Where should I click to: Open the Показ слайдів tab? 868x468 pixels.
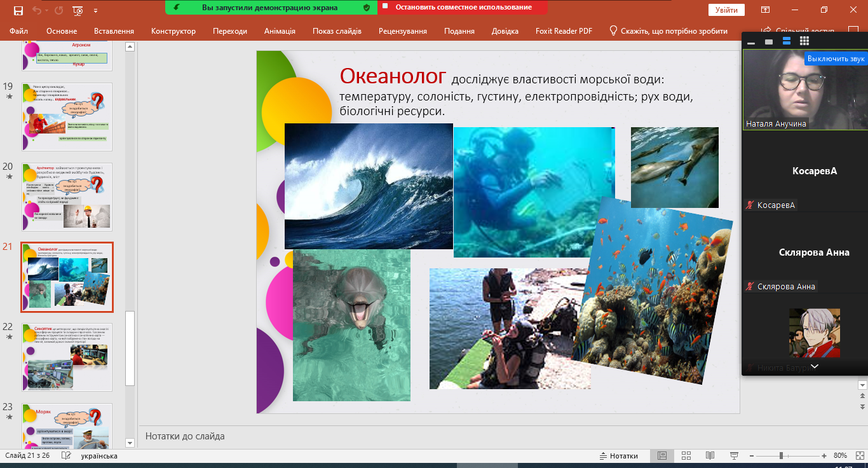[x=337, y=31]
